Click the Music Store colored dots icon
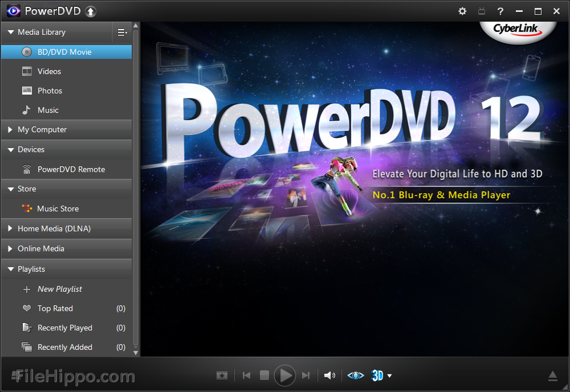The image size is (570, 392). [x=27, y=208]
